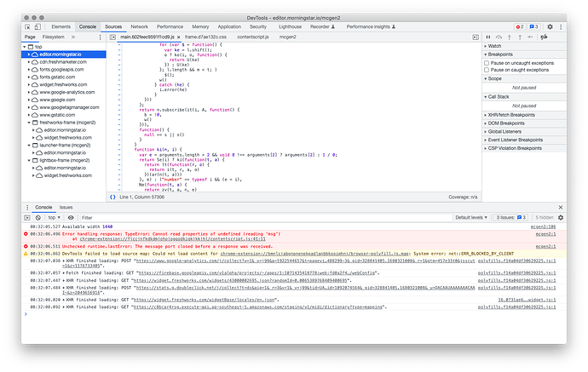The height and width of the screenshot is (372, 588).
Task: Create a live expression with eye icon
Action: (x=71, y=218)
